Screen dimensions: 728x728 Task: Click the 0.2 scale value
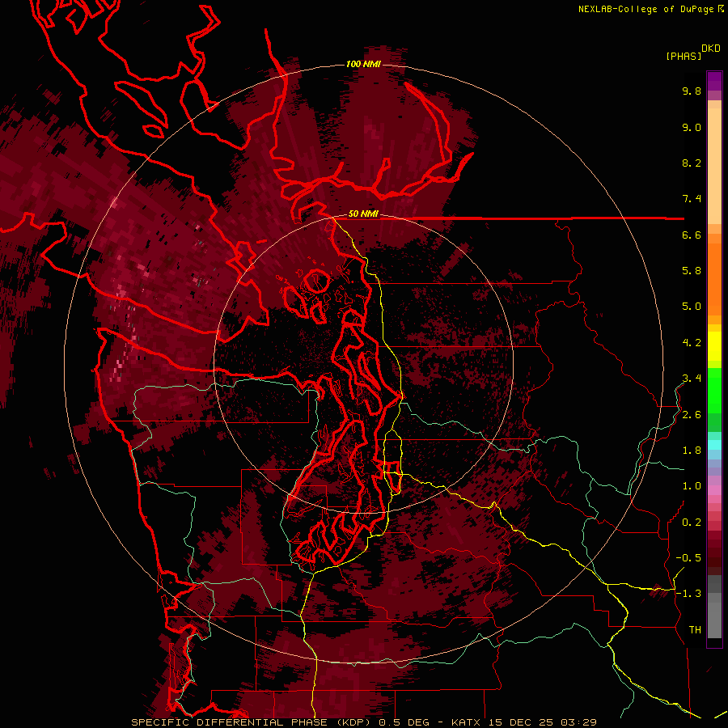(692, 523)
